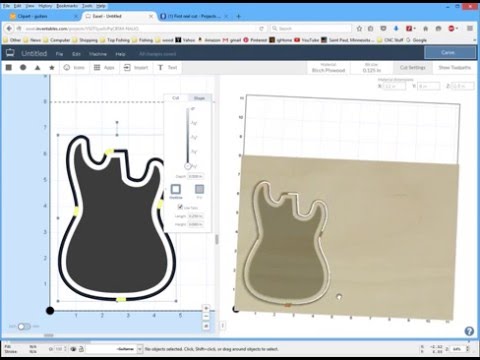Screen dimensions: 480x360
Task: Click the yellow tab at guitar's bottom
Action: pyautogui.click(x=121, y=300)
